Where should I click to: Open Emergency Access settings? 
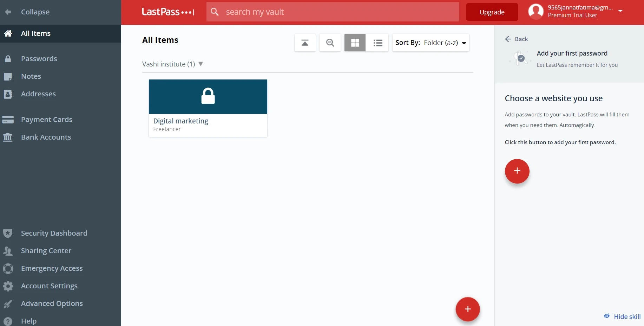(x=52, y=268)
